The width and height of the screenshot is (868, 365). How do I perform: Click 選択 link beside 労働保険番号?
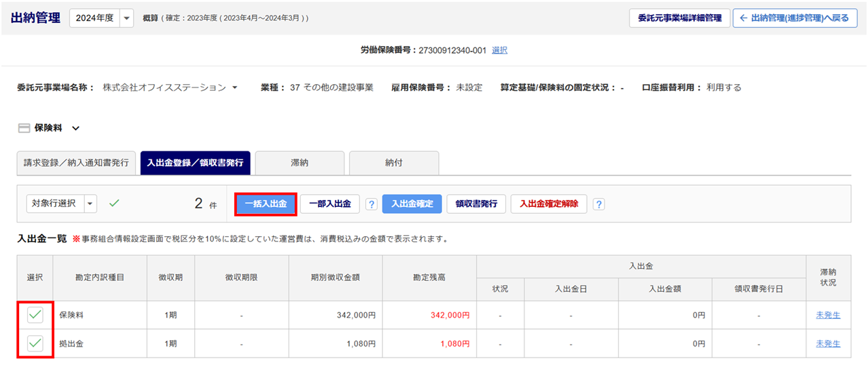click(x=499, y=50)
